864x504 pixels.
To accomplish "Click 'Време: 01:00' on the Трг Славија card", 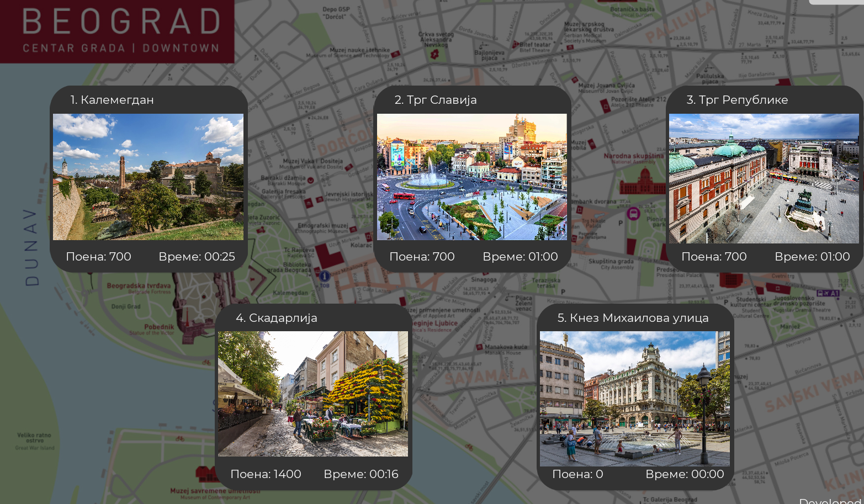I will point(520,257).
